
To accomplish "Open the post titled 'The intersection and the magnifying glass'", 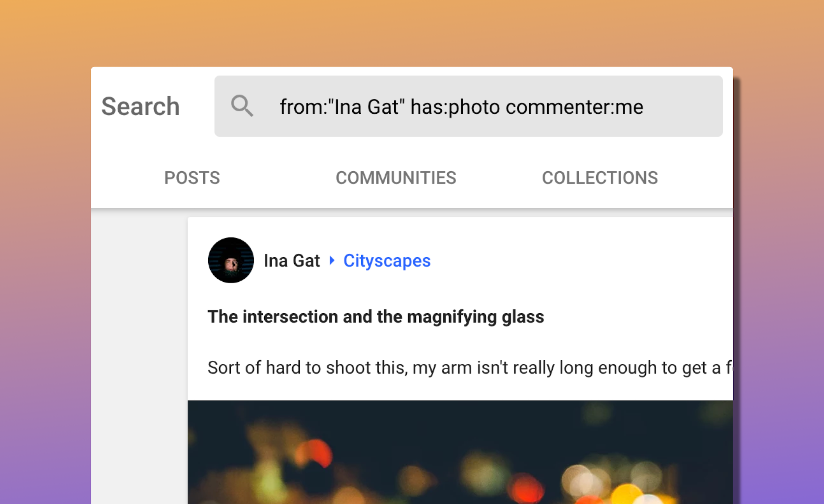I will tap(376, 317).
